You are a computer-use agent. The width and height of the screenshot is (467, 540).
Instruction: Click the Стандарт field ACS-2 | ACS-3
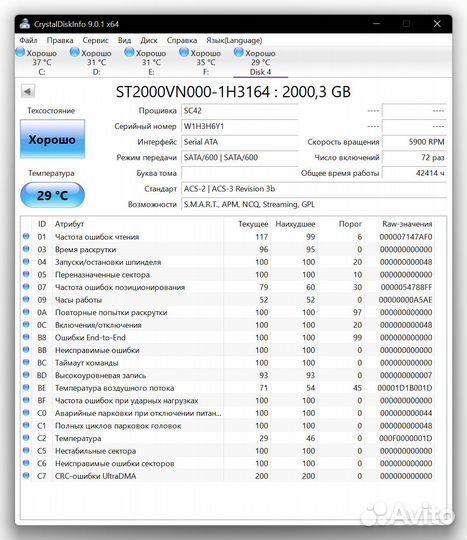coord(314,189)
